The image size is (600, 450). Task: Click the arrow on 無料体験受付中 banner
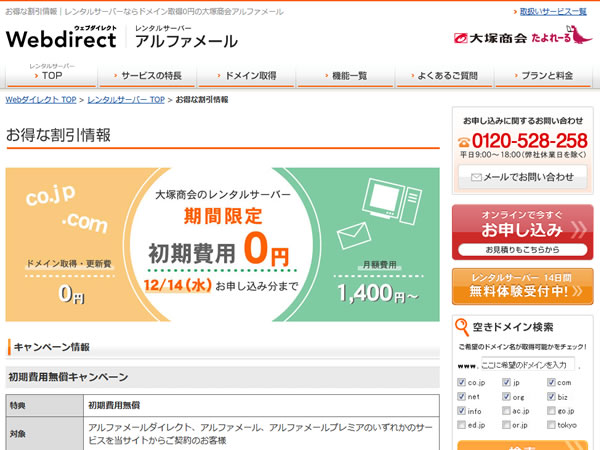(x=577, y=291)
